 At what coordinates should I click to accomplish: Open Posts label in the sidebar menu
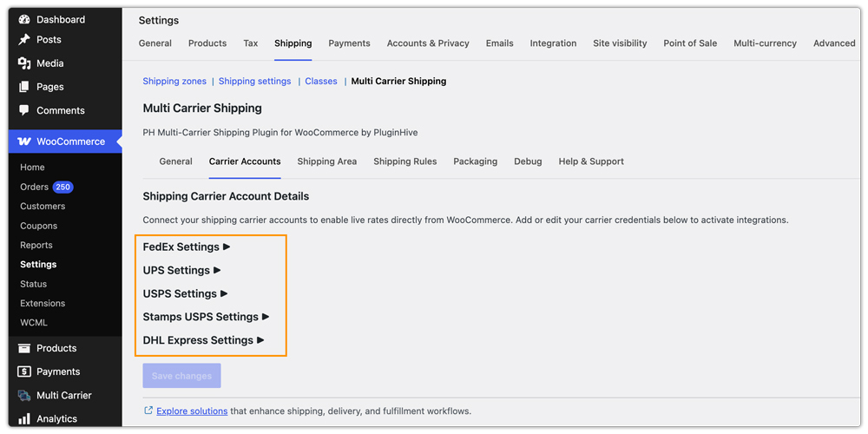(x=49, y=39)
